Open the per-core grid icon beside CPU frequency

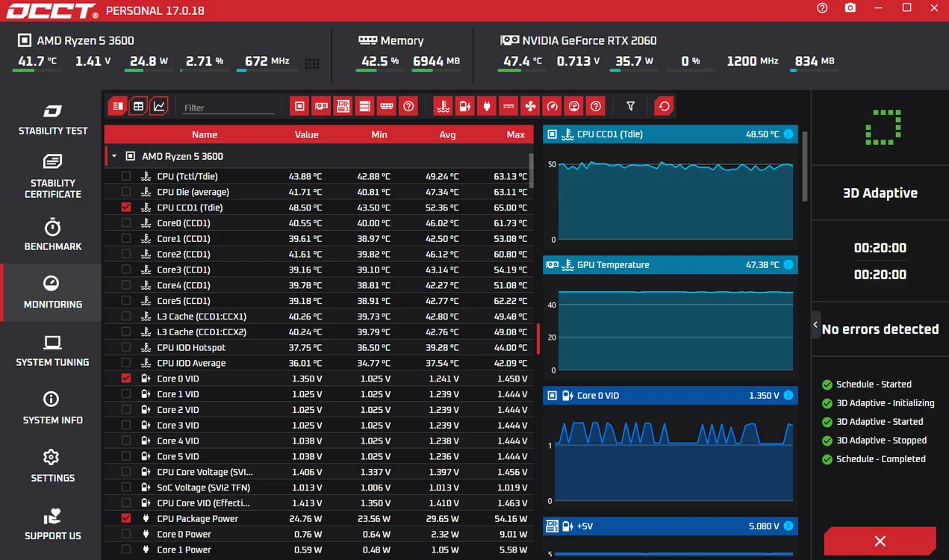point(312,63)
